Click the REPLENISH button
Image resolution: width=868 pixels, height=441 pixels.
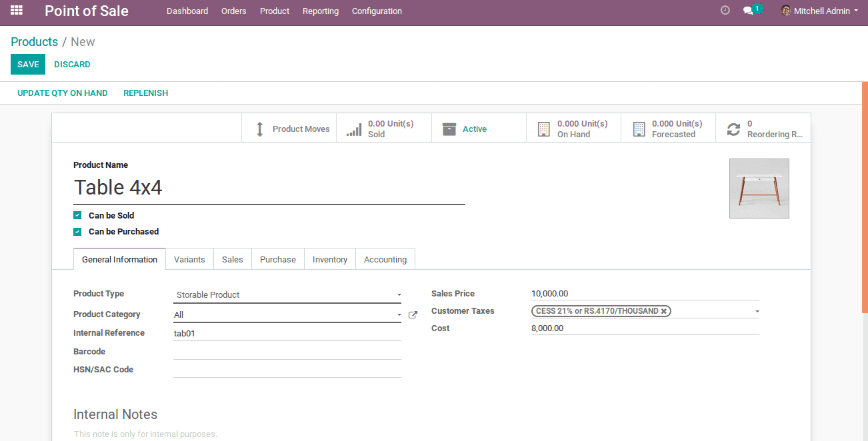pyautogui.click(x=146, y=93)
